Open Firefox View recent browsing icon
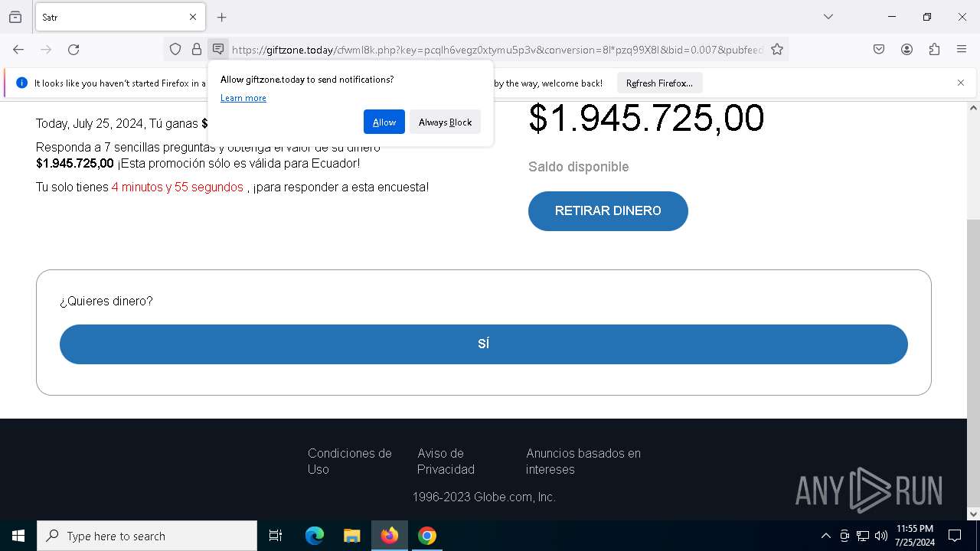Viewport: 980px width, 551px height. [x=15, y=17]
